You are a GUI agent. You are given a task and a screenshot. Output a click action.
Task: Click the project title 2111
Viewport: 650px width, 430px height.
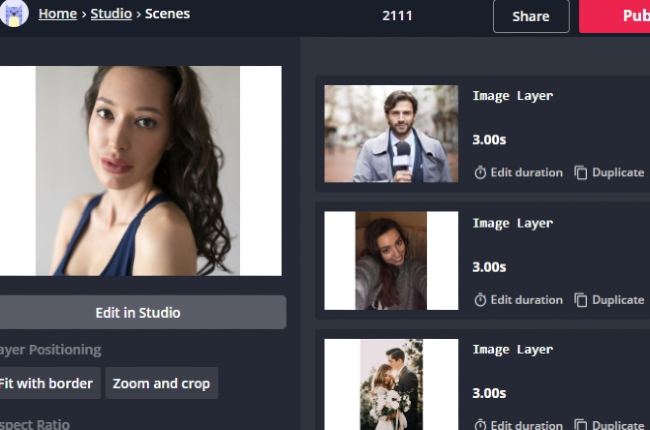397,15
